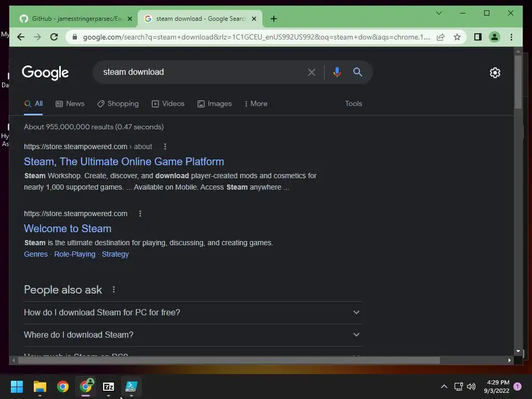Click into the steam download search field

tap(200, 72)
